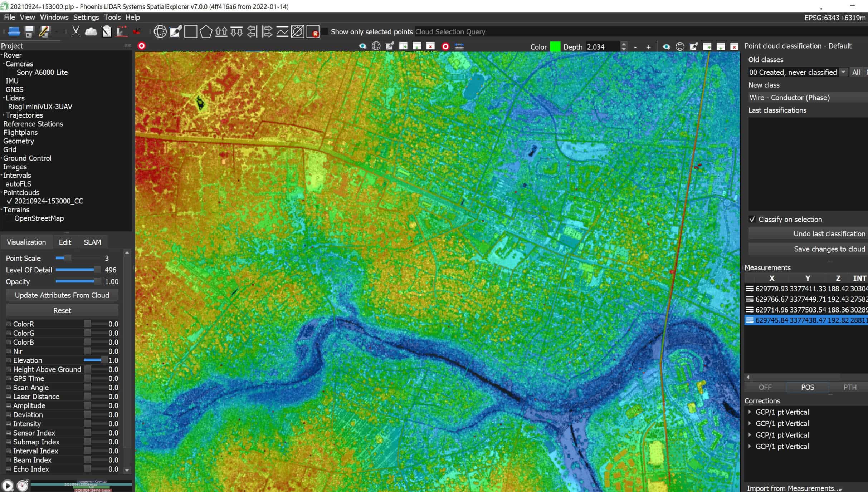Image resolution: width=868 pixels, height=492 pixels.
Task: Enable Show only selected points
Action: pyautogui.click(x=324, y=31)
